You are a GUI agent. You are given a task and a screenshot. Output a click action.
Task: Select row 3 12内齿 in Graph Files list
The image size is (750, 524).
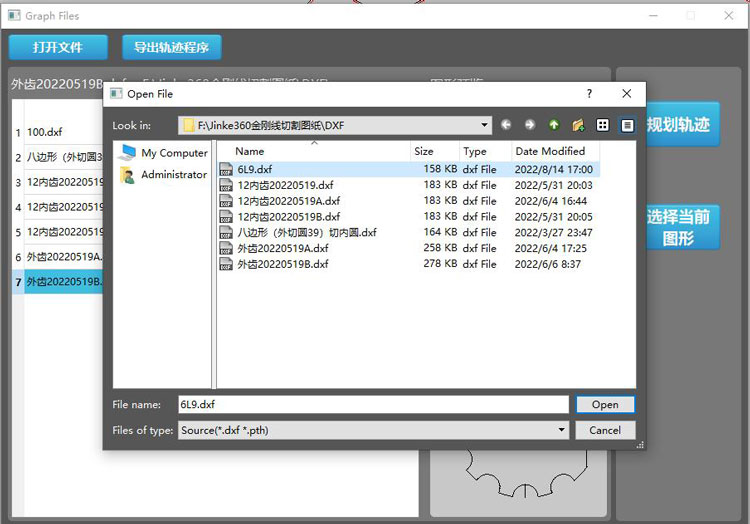click(x=57, y=182)
